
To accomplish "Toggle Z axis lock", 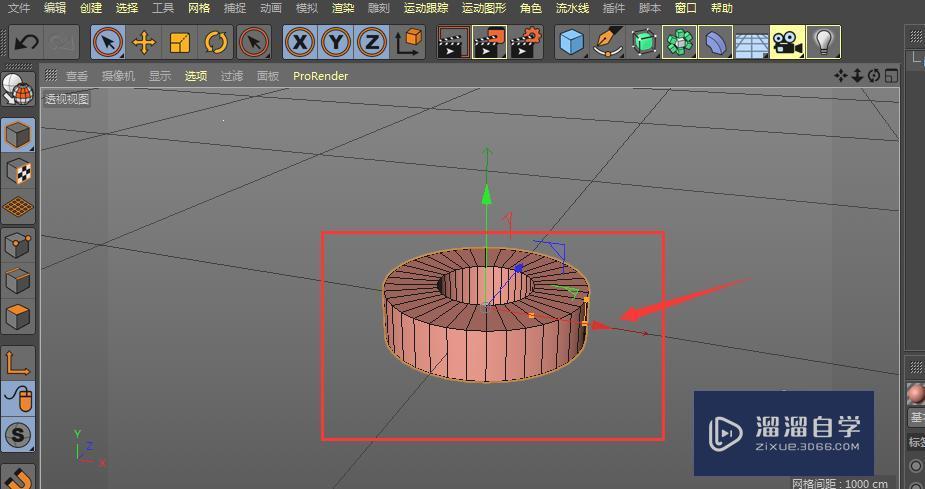I will 372,42.
